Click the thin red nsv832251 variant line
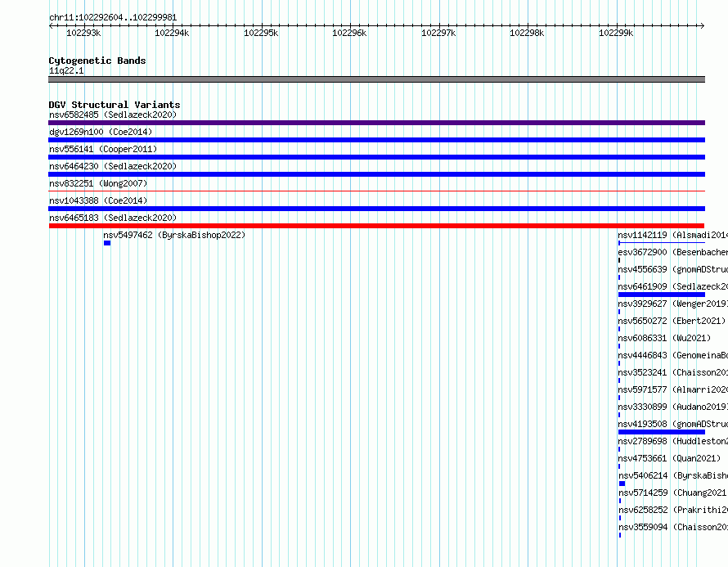 [x=376, y=191]
